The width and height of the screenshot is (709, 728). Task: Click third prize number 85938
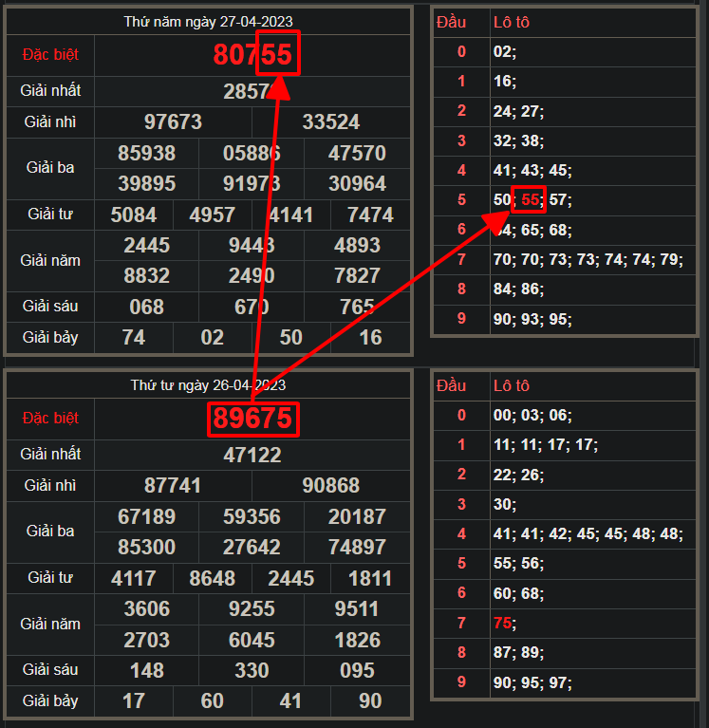pyautogui.click(x=147, y=153)
